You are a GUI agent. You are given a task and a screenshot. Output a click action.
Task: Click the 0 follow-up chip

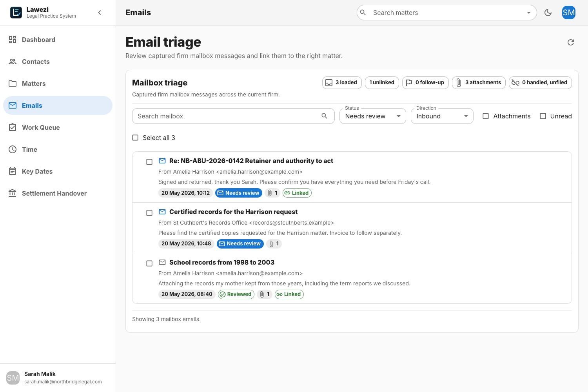(x=425, y=83)
